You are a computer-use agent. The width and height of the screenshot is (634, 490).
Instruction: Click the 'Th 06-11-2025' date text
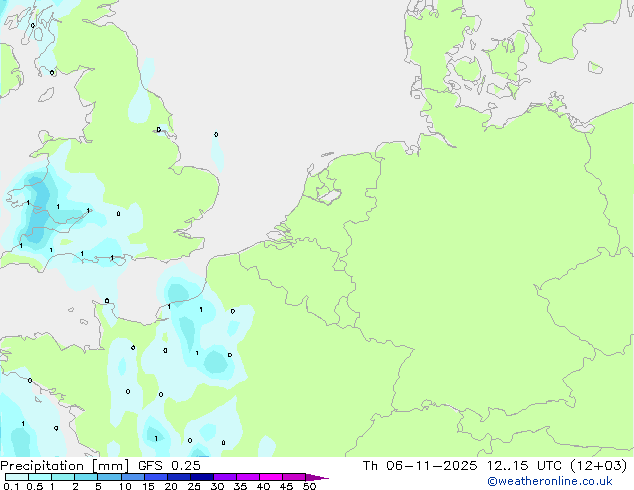coord(420,466)
